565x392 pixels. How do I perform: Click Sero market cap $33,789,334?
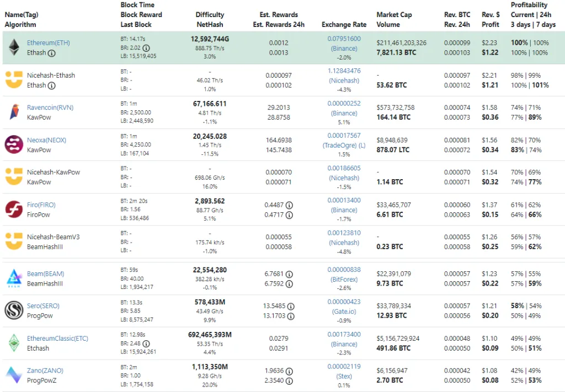[393, 306]
